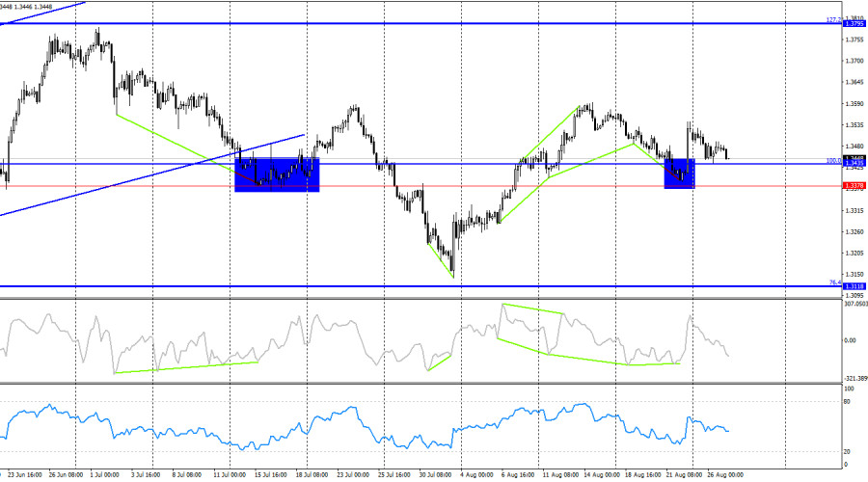Click the 1.3118 blue price tag
This screenshot has height=482, width=868.
pos(854,286)
